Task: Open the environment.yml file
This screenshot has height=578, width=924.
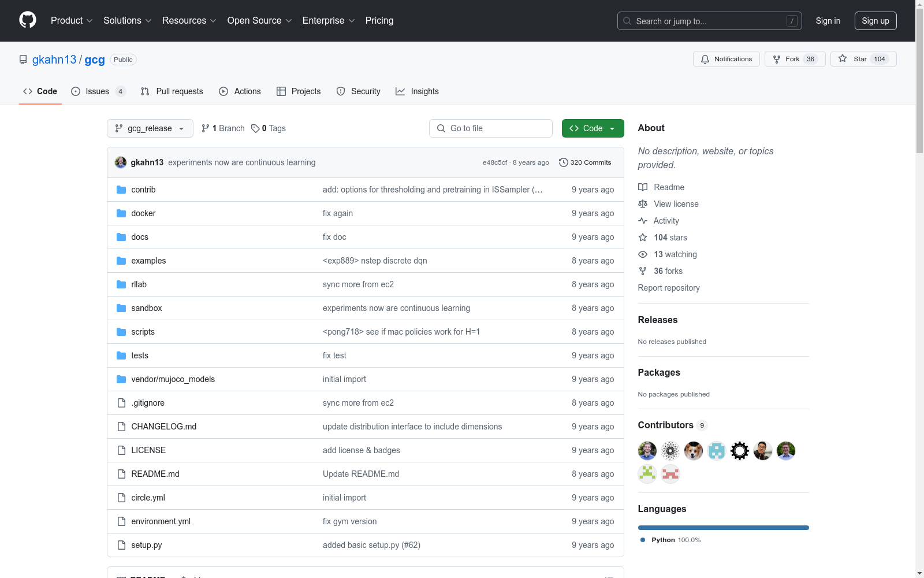Action: pyautogui.click(x=161, y=521)
